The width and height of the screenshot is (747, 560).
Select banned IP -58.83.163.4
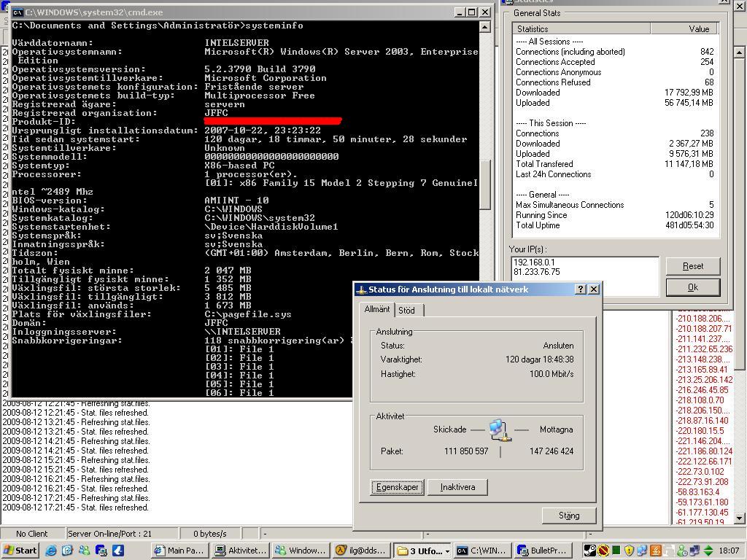(x=697, y=492)
